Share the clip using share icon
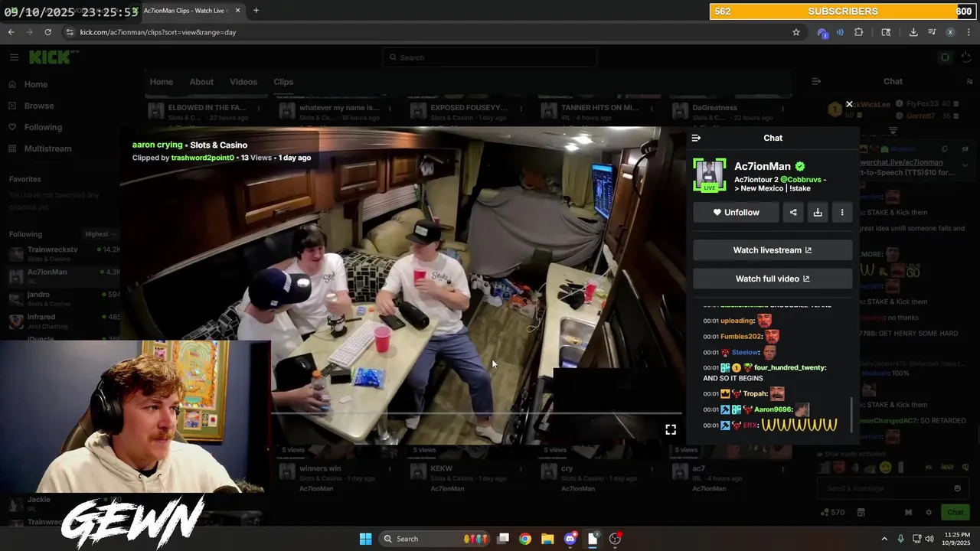 pos(793,212)
